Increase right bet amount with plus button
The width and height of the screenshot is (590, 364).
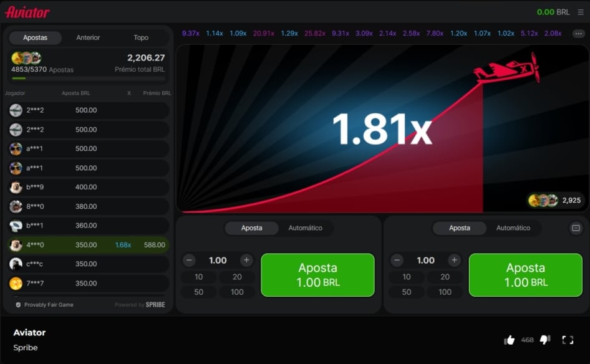[x=454, y=260]
